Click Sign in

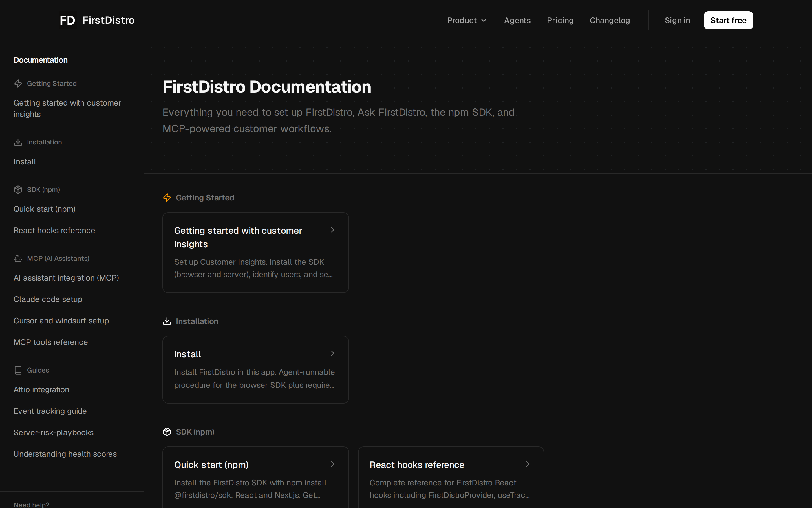click(677, 21)
